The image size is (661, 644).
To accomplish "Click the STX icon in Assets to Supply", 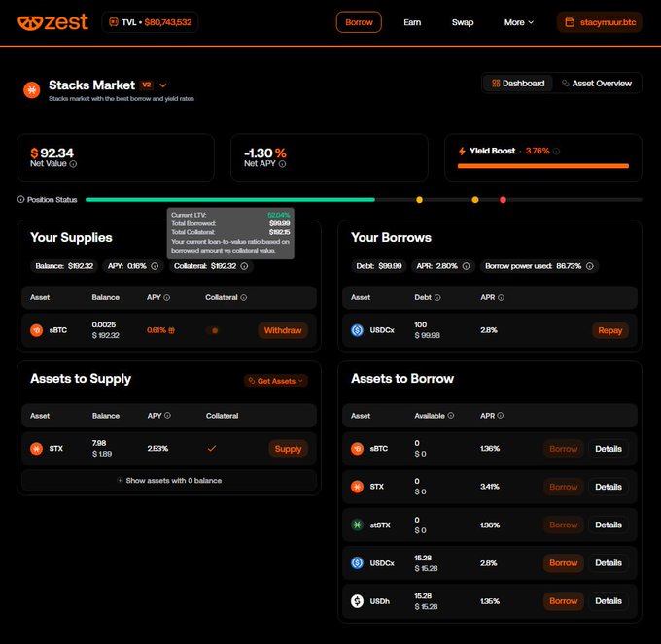I will pyautogui.click(x=36, y=448).
